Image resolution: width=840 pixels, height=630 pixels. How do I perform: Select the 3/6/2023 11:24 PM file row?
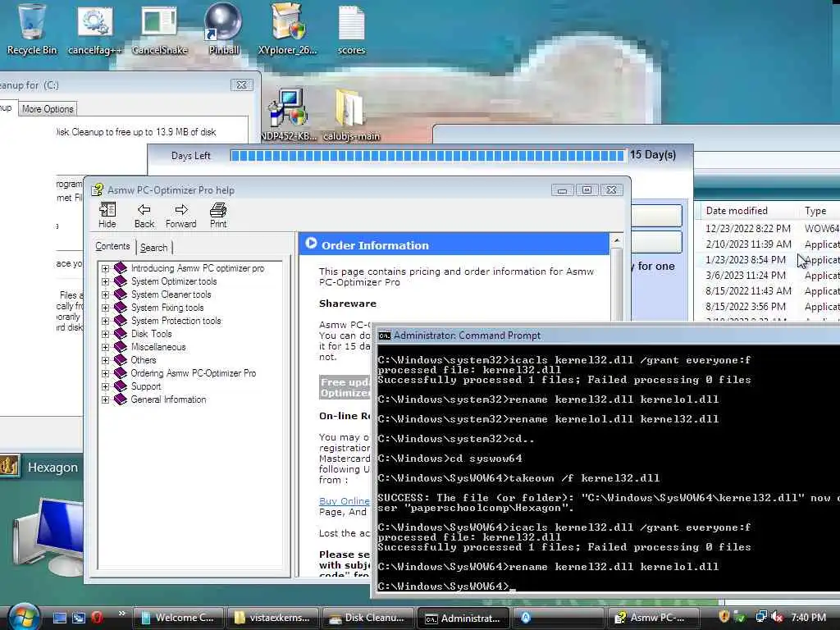click(x=769, y=276)
